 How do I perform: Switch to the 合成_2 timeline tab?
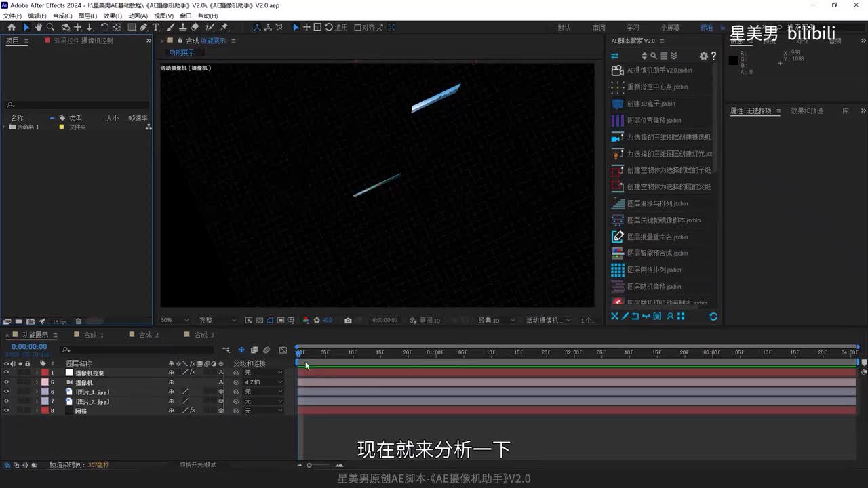click(149, 335)
